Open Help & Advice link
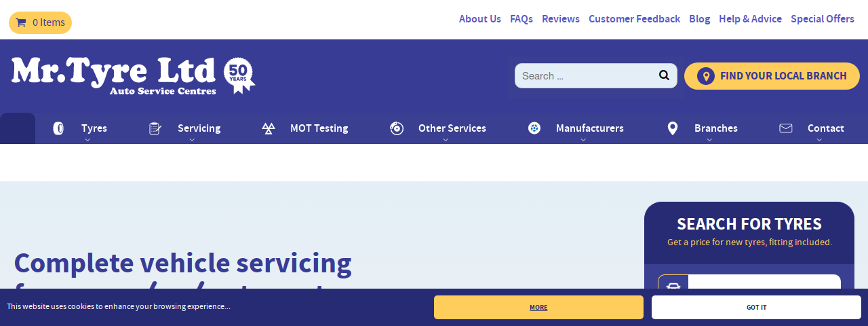Image resolution: width=868 pixels, height=326 pixels. point(751,19)
